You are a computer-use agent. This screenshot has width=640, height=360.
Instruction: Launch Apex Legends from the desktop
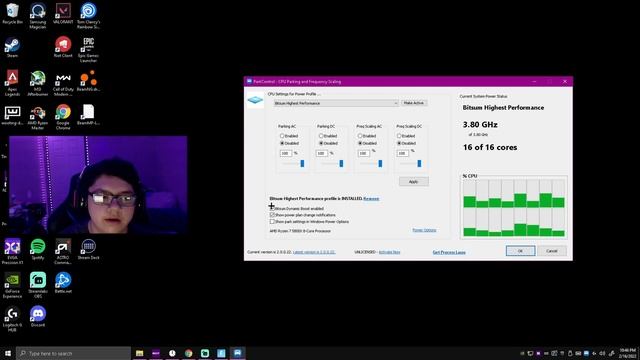point(12,83)
